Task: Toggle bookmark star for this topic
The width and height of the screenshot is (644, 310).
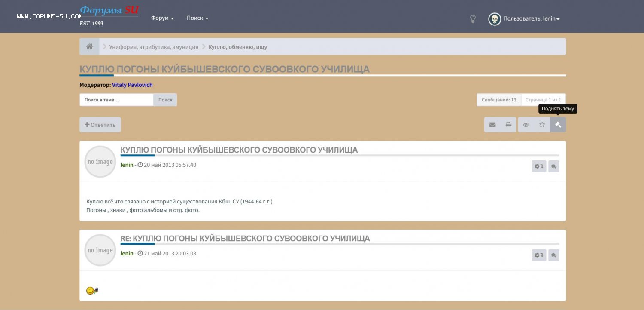Action: (542, 125)
